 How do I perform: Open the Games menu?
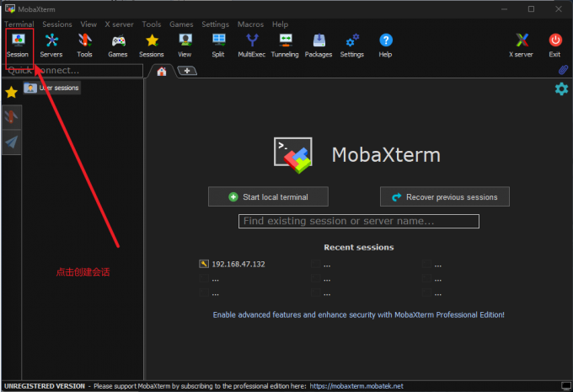point(181,24)
